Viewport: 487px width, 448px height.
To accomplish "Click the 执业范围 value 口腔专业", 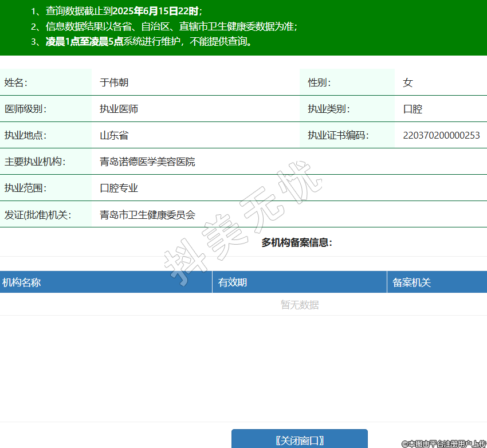I will (119, 188).
